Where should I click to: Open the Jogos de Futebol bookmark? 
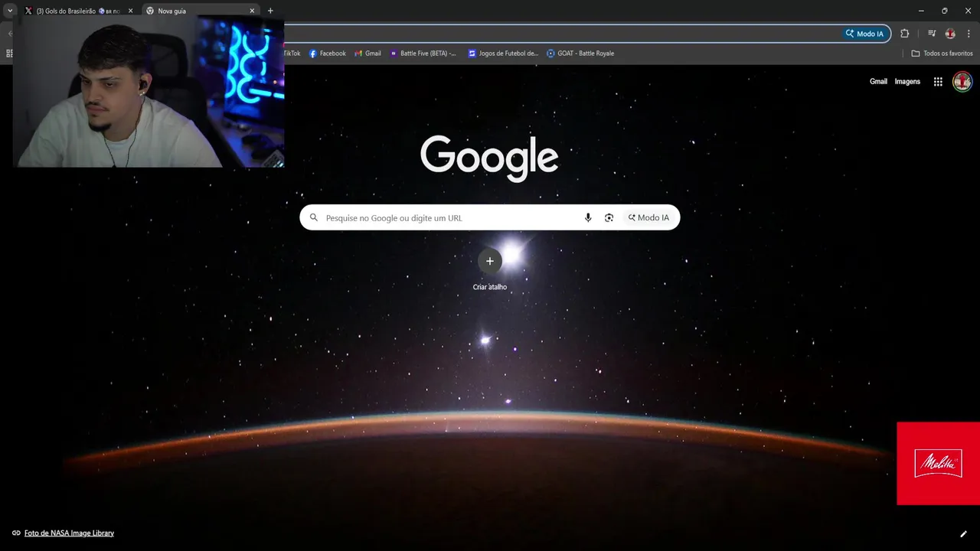click(x=503, y=54)
